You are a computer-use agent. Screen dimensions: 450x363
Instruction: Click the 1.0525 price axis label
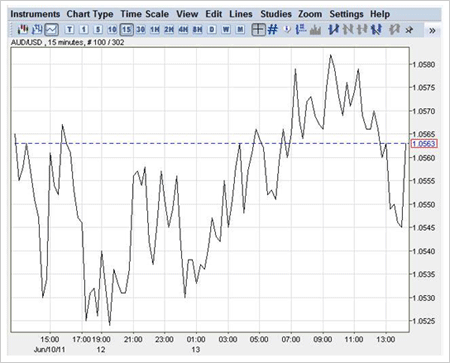coord(424,321)
